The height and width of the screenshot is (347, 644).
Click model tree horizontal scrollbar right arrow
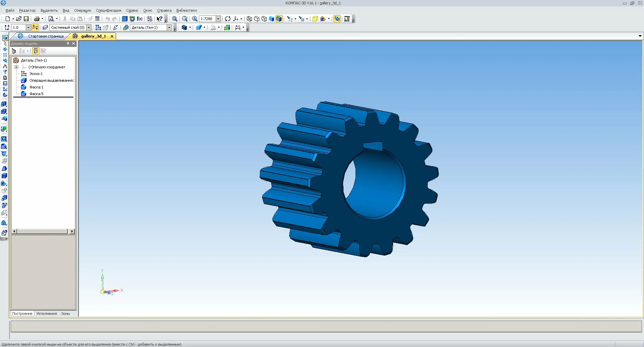(x=72, y=231)
